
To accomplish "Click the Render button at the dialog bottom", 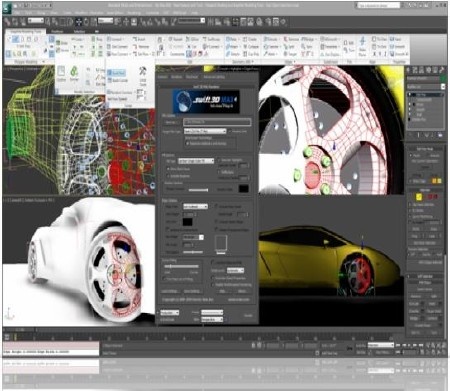I will pyautogui.click(x=248, y=315).
